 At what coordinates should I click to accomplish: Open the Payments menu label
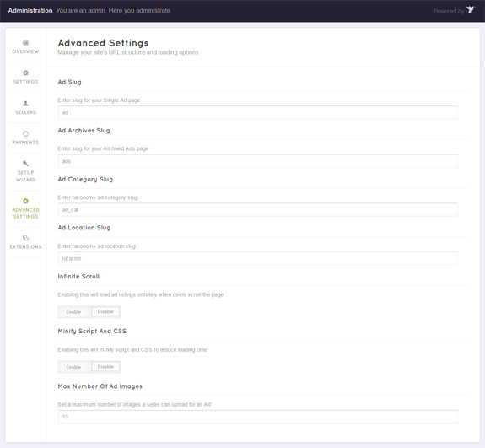tap(25, 143)
